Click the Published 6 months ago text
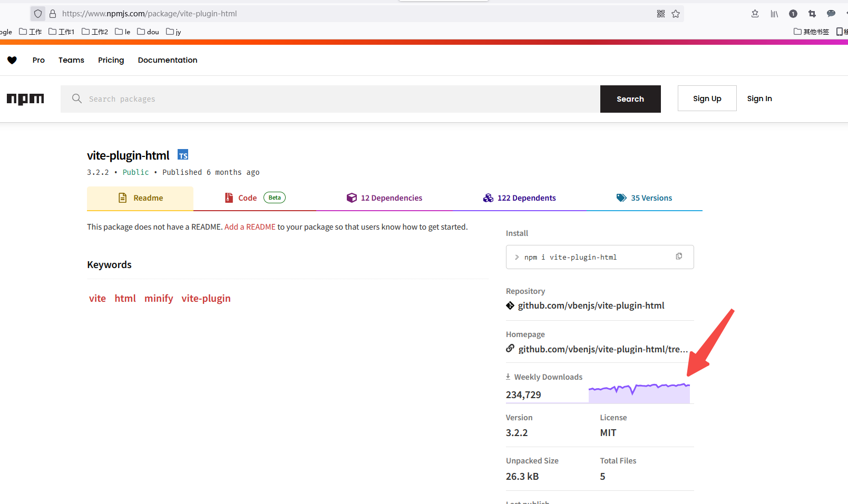Image resolution: width=848 pixels, height=504 pixels. 211,172
